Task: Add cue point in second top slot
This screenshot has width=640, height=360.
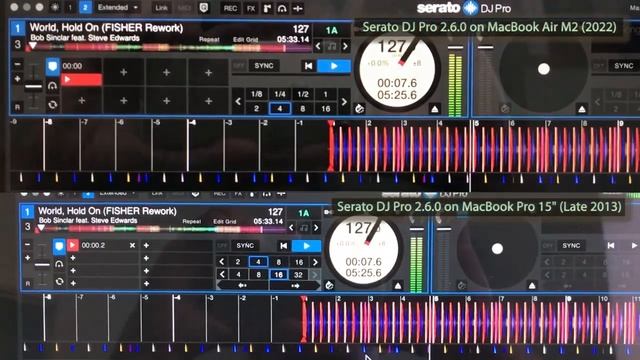Action: (x=124, y=73)
